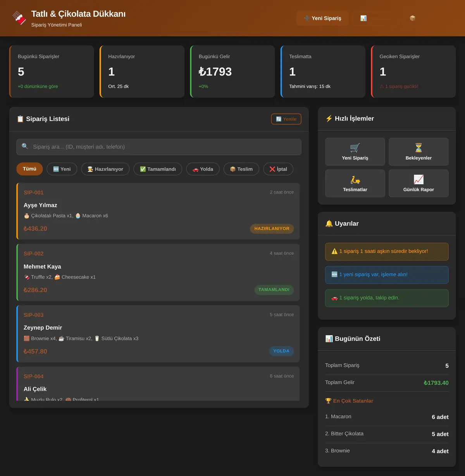This screenshot has height=476, width=465.
Task: Open the hourglass Bekleyenler tile
Action: (x=418, y=152)
